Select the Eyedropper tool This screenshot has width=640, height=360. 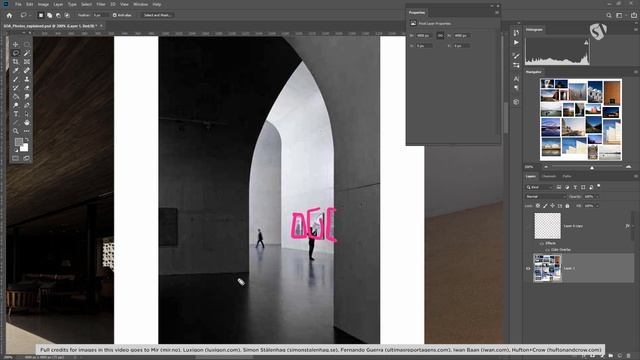tap(16, 70)
